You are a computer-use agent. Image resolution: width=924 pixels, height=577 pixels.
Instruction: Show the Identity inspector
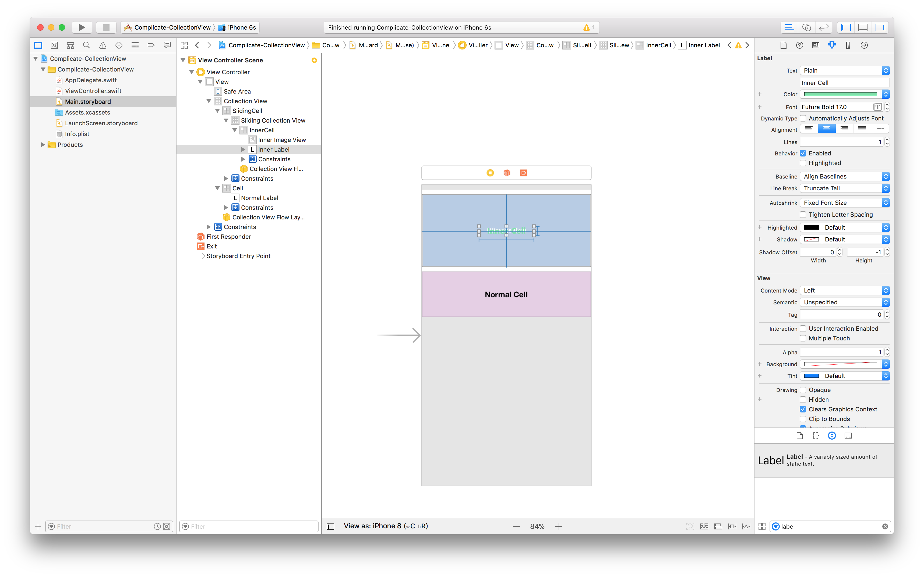pyautogui.click(x=816, y=45)
